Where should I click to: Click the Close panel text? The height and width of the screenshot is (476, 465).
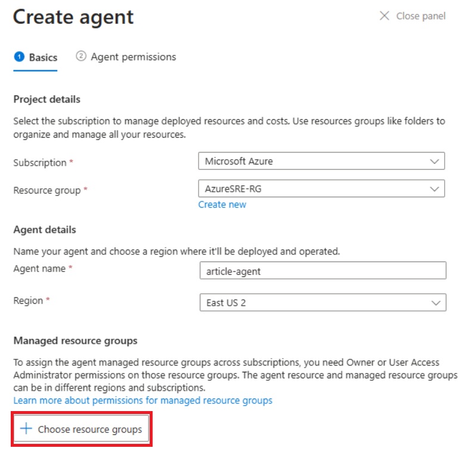coord(420,16)
